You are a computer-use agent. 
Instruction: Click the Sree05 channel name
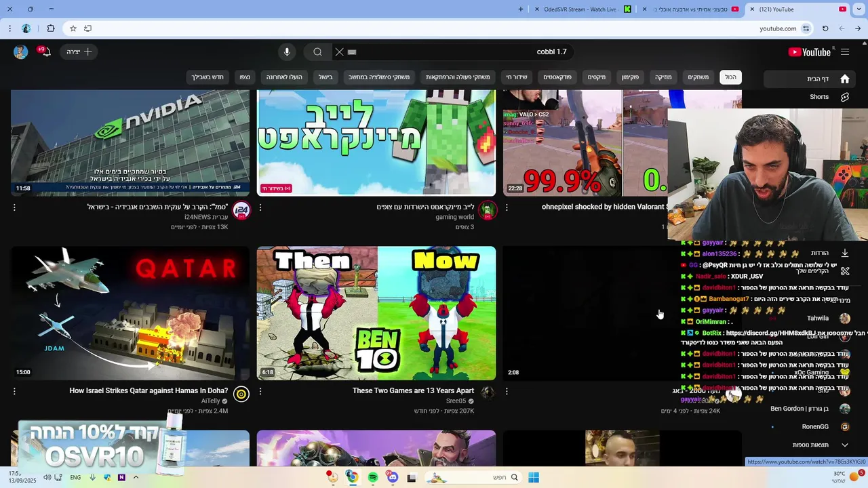[x=456, y=401]
